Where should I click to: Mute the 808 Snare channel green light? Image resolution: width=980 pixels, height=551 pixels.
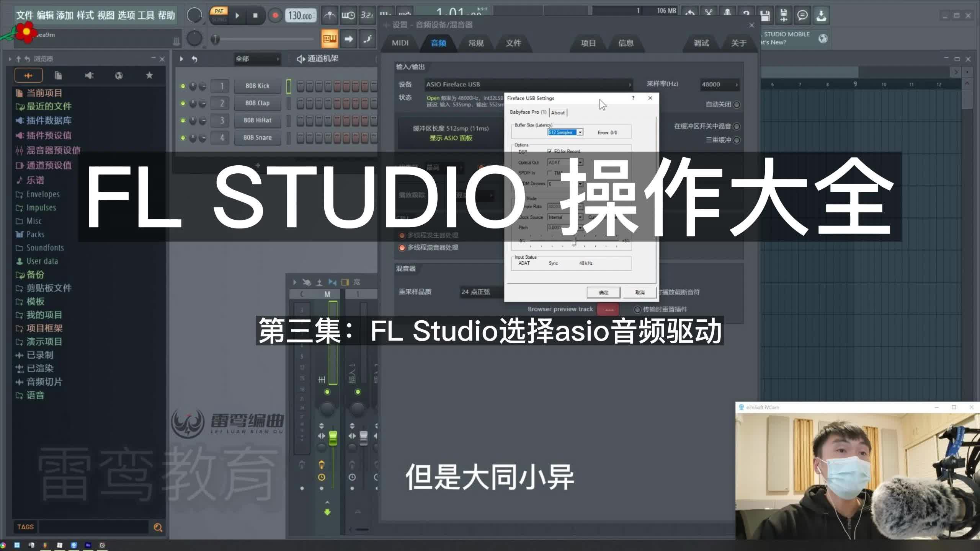tap(183, 137)
